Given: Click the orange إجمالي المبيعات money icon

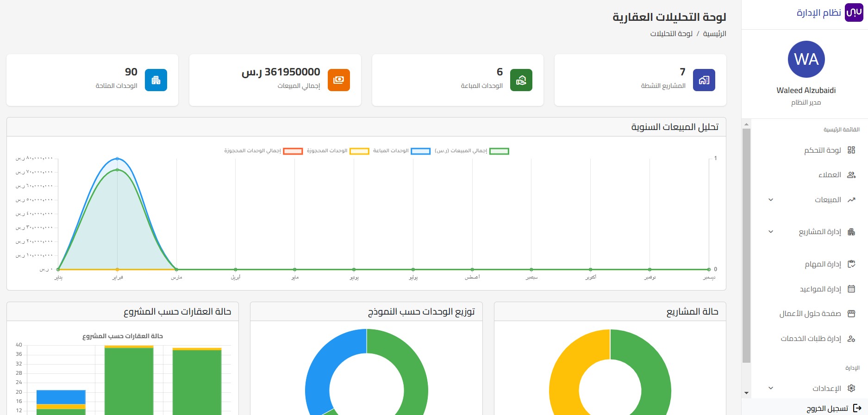Looking at the screenshot, I should (x=339, y=80).
